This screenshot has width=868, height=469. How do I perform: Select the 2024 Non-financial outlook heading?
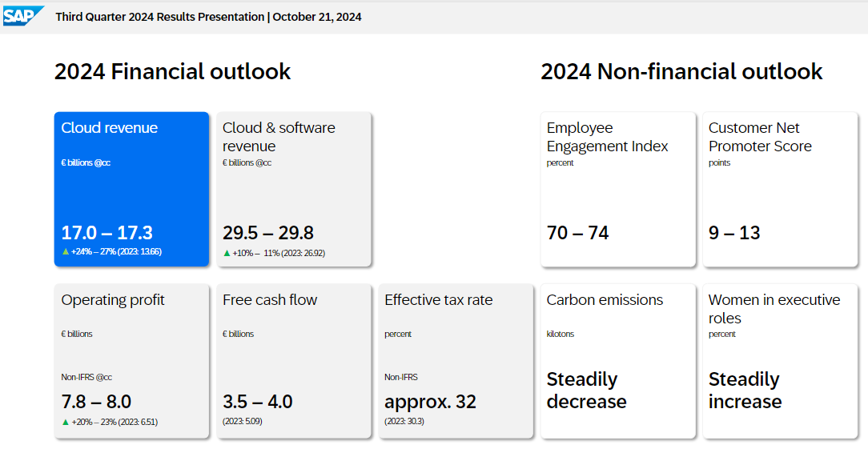681,72
